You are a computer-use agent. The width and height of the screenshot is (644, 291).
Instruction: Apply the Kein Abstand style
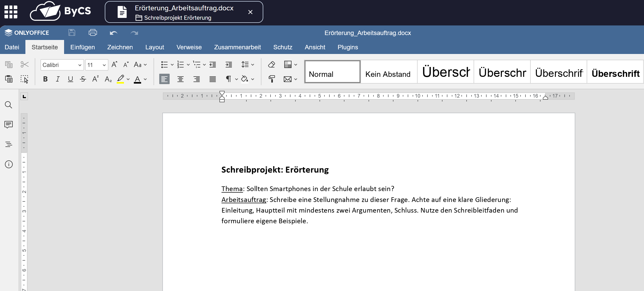click(x=388, y=72)
